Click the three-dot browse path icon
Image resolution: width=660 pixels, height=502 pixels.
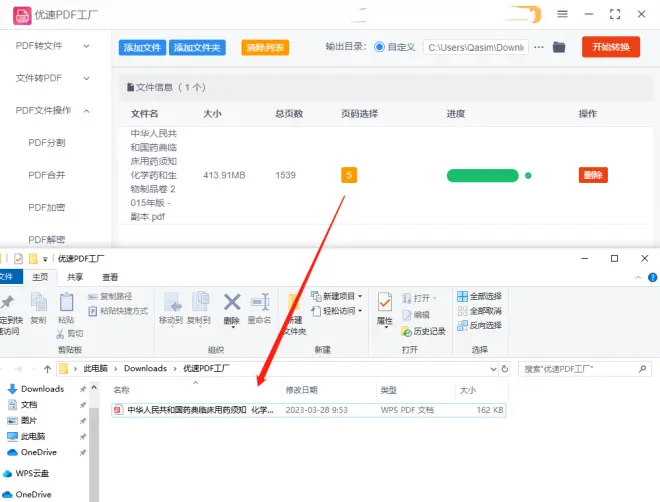(x=539, y=47)
